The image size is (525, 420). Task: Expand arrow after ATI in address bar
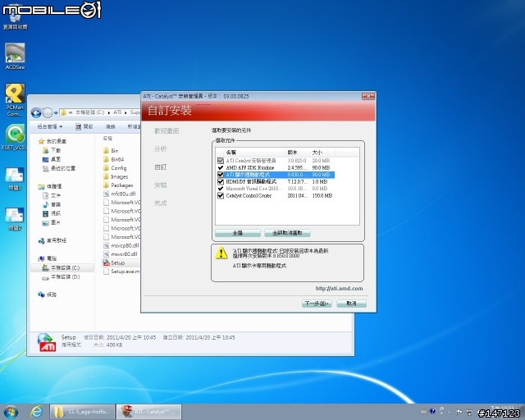[126, 113]
